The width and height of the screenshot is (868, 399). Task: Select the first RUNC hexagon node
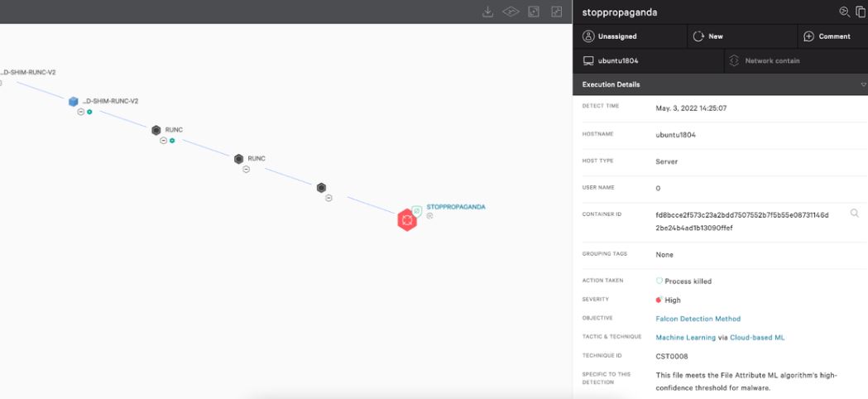tap(156, 130)
